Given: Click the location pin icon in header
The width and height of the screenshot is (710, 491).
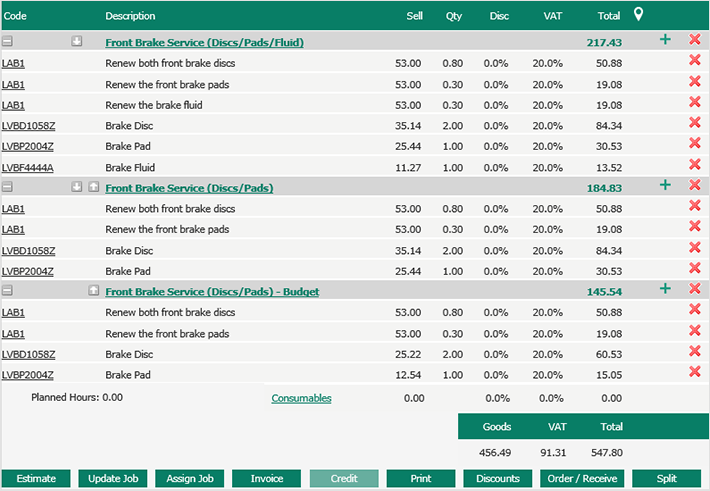Looking at the screenshot, I should pos(639,15).
